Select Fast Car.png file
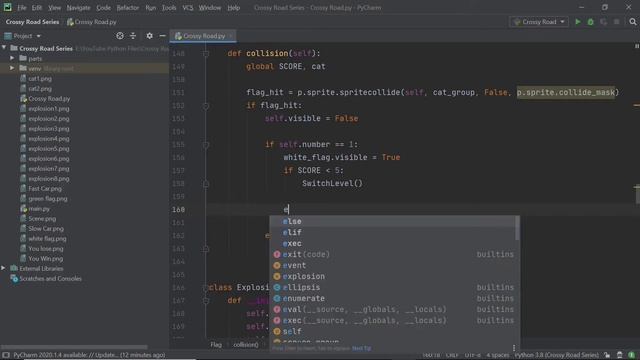 [x=44, y=189]
